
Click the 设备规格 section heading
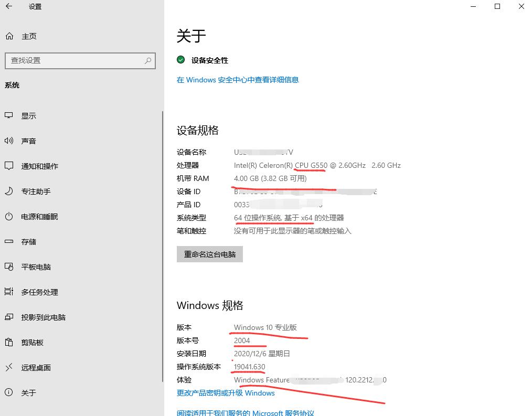198,130
